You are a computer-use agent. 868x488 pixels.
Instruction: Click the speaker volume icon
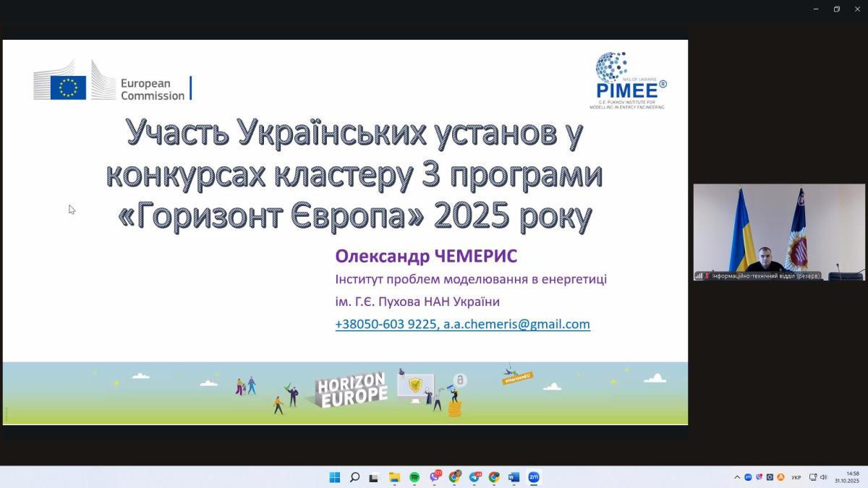pyautogui.click(x=823, y=477)
